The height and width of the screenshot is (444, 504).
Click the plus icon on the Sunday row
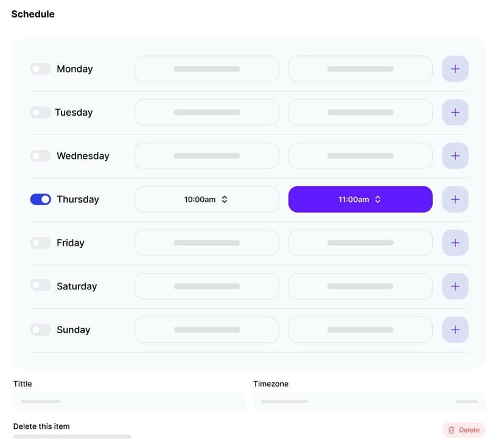tap(455, 329)
